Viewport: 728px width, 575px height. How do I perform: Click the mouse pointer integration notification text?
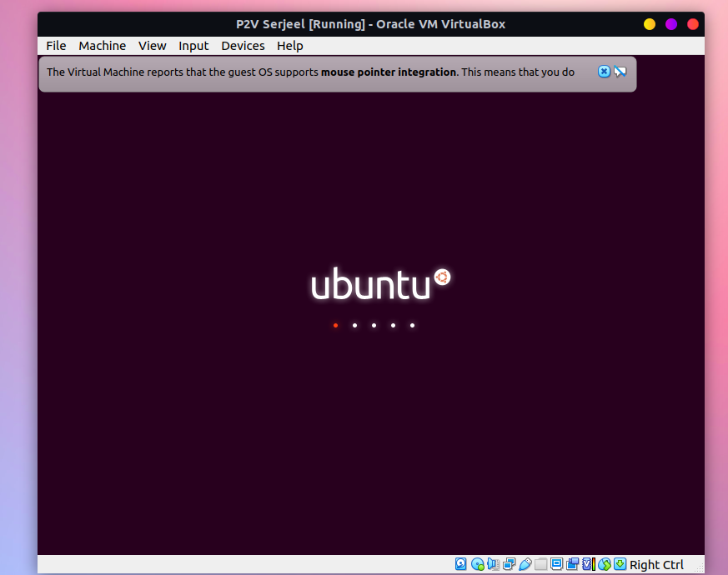[310, 72]
